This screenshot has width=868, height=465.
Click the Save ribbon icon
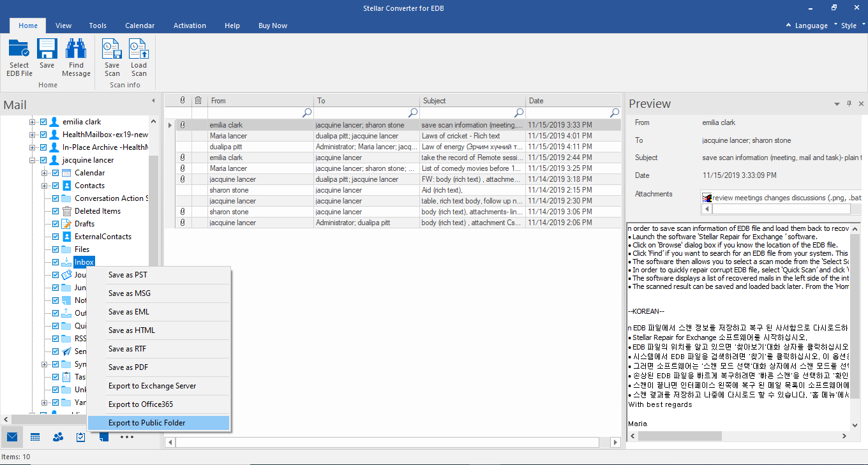point(47,48)
